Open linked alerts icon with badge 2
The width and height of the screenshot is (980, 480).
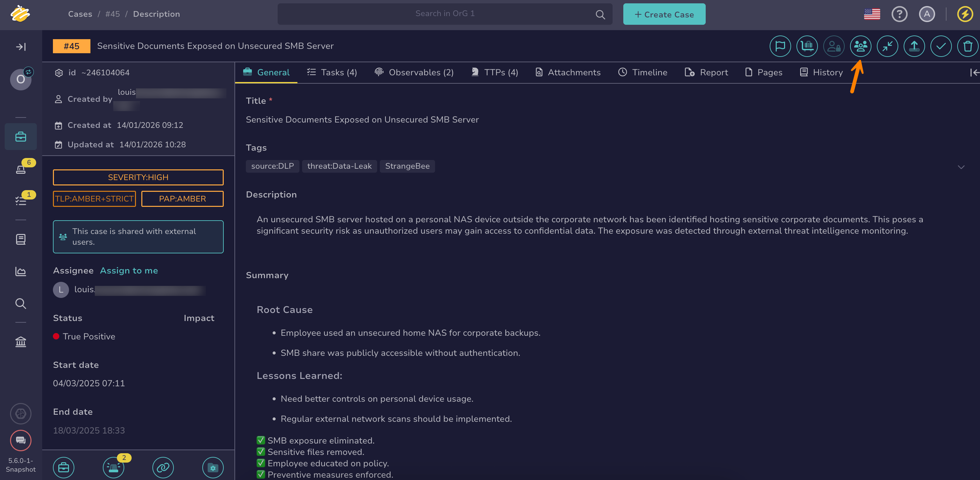(x=113, y=467)
